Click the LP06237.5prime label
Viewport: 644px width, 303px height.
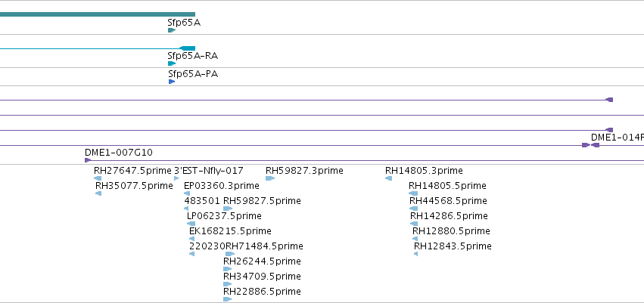pyautogui.click(x=224, y=215)
